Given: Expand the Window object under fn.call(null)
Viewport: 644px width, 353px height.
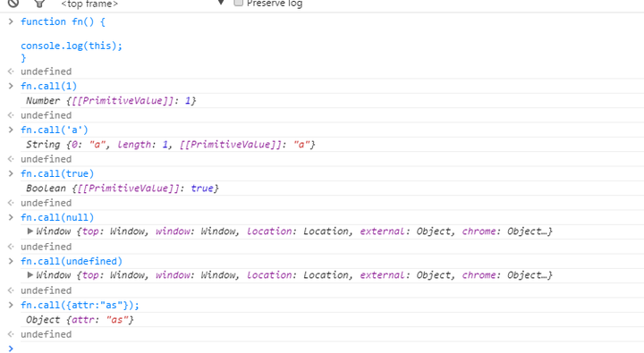Looking at the screenshot, I should click(x=30, y=231).
